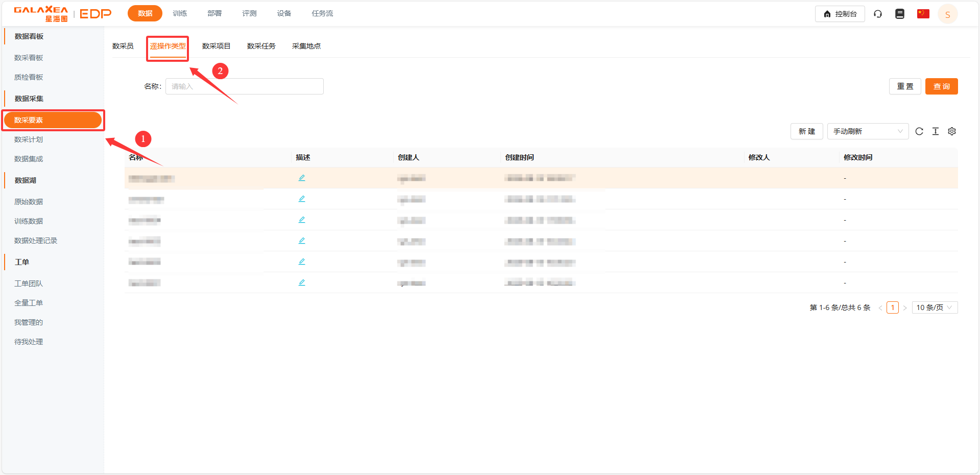
Task: Expand the 手动刷新 refresh dropdown
Action: (x=868, y=131)
